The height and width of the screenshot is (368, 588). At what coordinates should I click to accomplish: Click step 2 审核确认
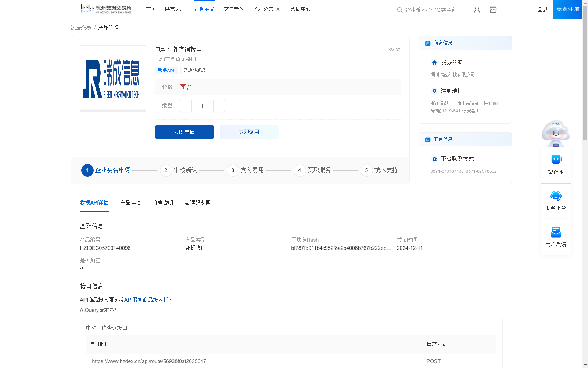pos(179,170)
